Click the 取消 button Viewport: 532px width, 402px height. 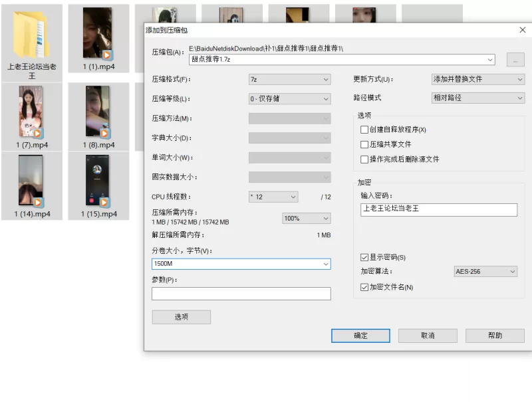[x=428, y=336]
